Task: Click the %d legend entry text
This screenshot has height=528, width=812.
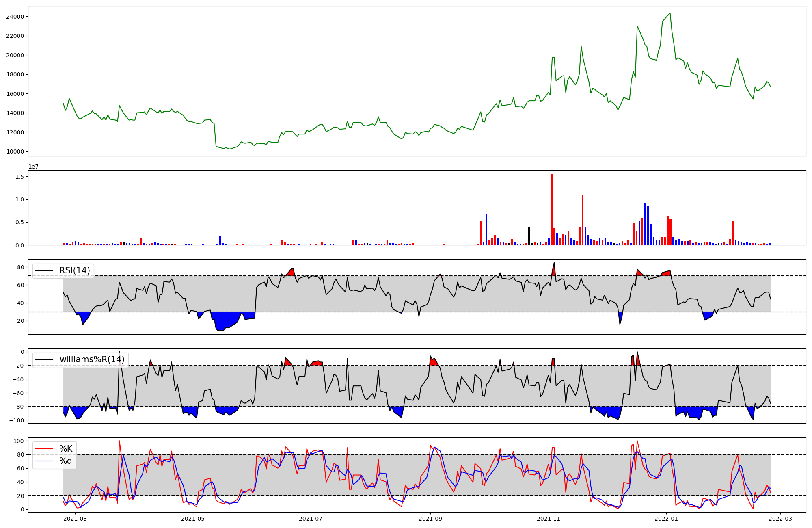Action: 66,461
